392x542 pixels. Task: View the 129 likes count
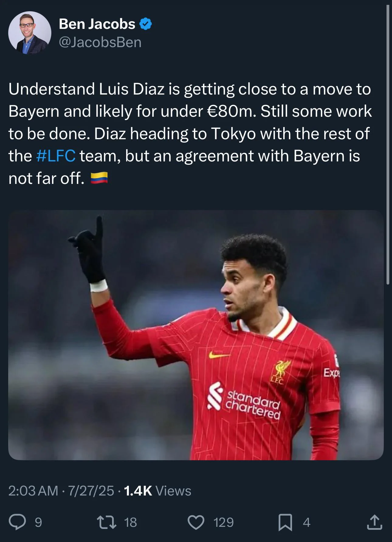click(224, 522)
